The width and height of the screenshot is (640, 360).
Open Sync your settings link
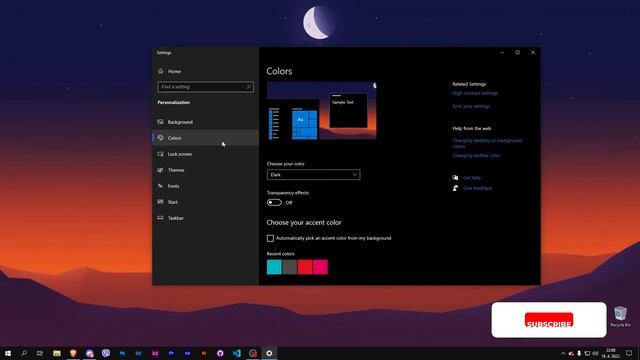point(471,106)
